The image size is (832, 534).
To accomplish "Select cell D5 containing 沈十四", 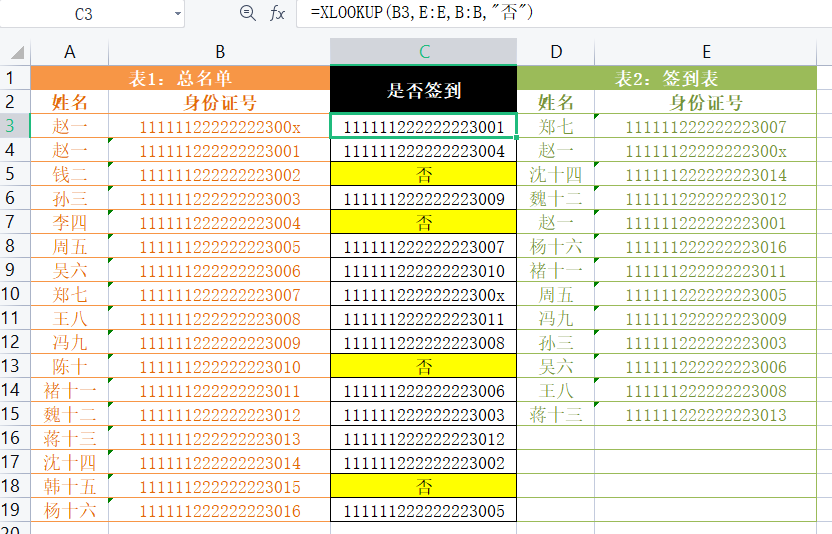I will 556,174.
